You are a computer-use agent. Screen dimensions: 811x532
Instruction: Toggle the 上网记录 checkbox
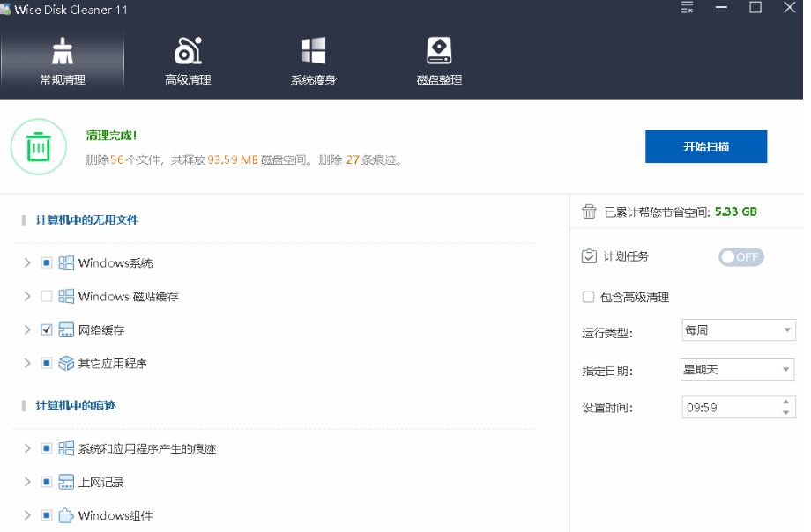pos(47,482)
